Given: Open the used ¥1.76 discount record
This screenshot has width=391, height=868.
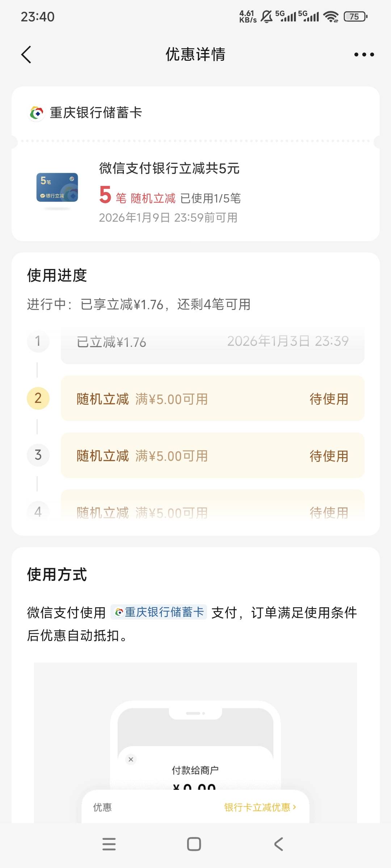Looking at the screenshot, I should (x=212, y=342).
